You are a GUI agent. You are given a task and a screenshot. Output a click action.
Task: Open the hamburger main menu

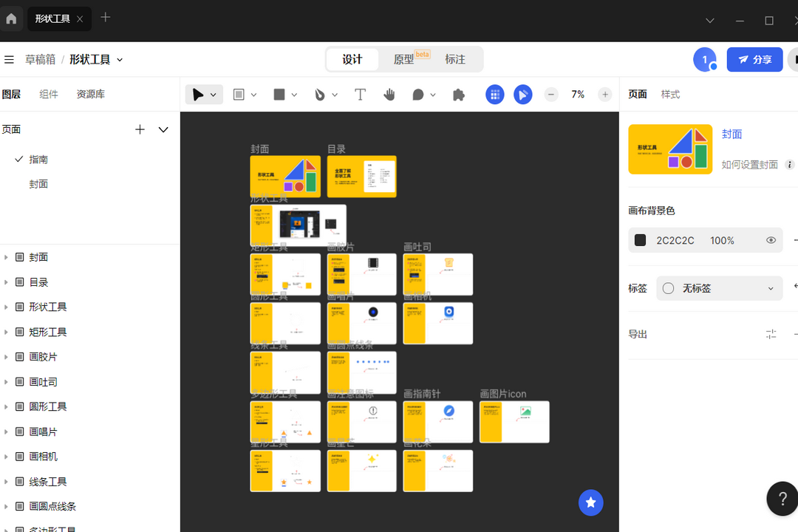[x=9, y=59]
